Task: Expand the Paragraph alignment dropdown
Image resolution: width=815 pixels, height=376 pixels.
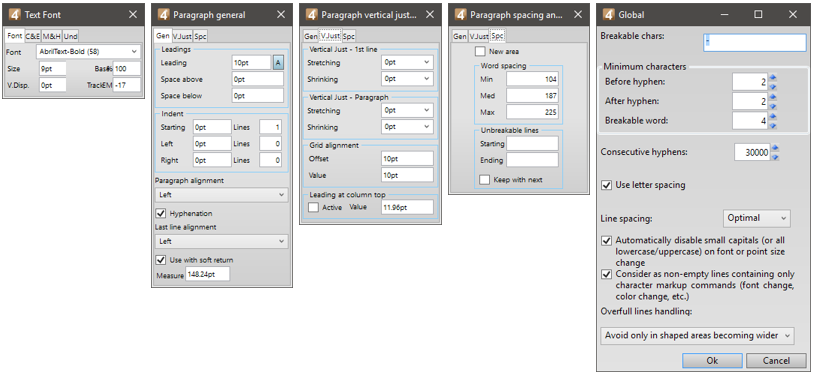Action: [221, 195]
